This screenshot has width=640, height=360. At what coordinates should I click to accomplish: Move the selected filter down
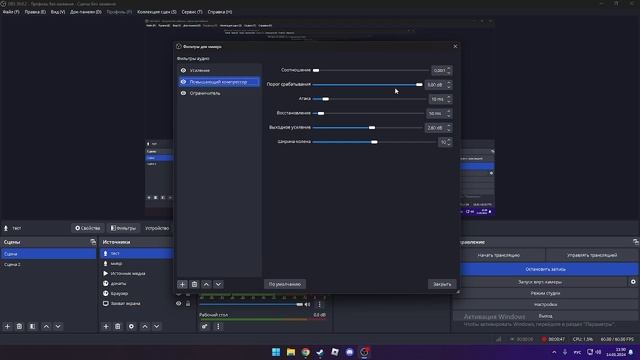point(218,284)
